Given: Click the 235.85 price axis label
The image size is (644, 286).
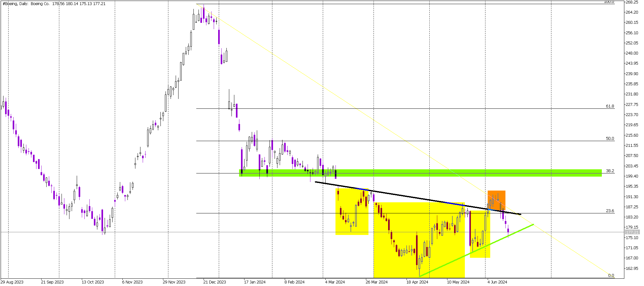Looking at the screenshot, I should coord(632,84).
